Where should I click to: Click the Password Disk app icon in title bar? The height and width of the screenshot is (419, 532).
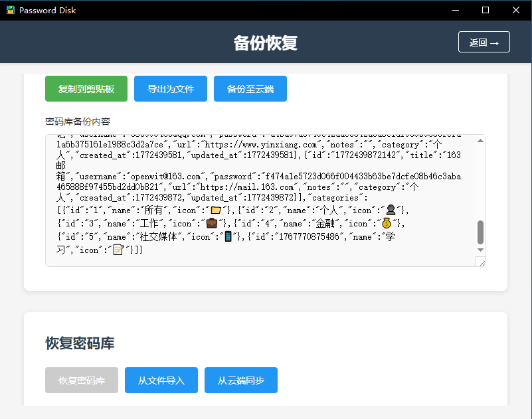click(10, 11)
